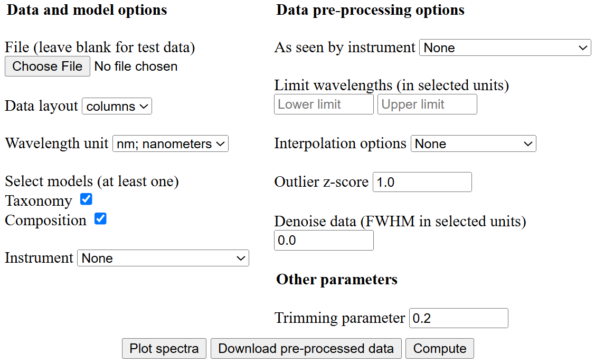Image resolution: width=595 pixels, height=364 pixels.
Task: Click the Lower limit wavelength field
Action: [324, 104]
